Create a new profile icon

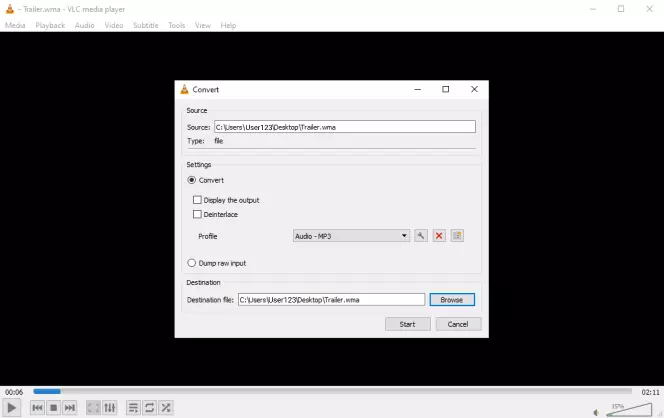coord(457,236)
